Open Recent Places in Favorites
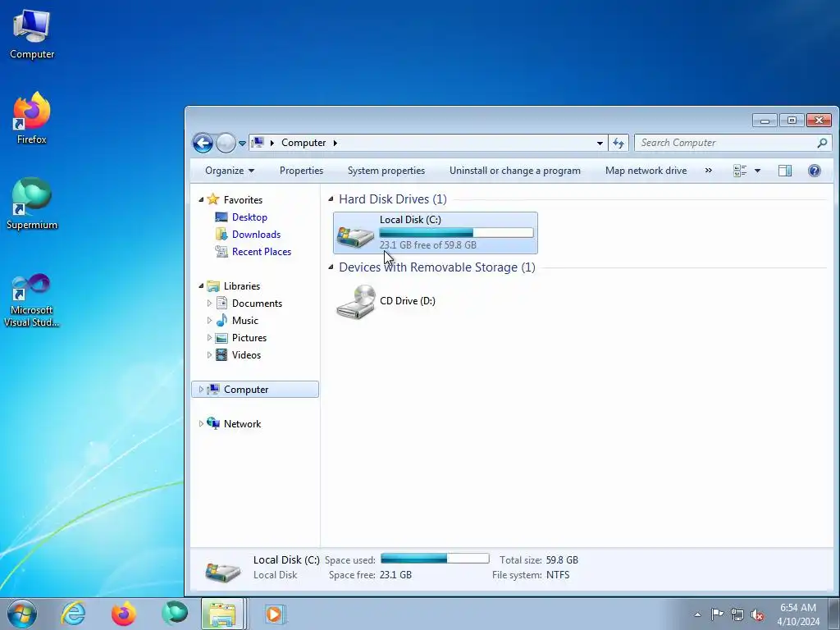This screenshot has height=630, width=840. (262, 251)
